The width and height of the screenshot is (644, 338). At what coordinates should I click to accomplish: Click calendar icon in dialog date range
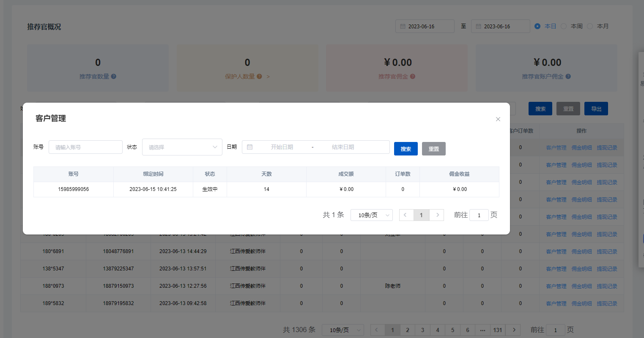(x=249, y=147)
